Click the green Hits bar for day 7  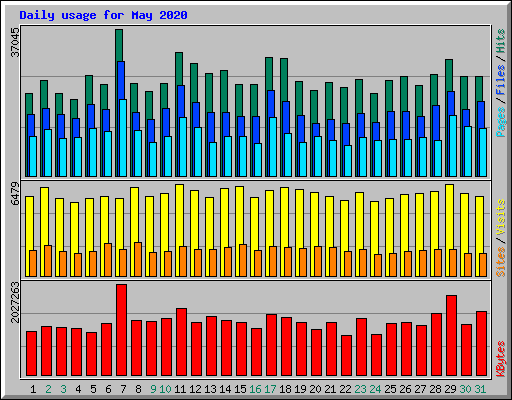click(x=119, y=45)
